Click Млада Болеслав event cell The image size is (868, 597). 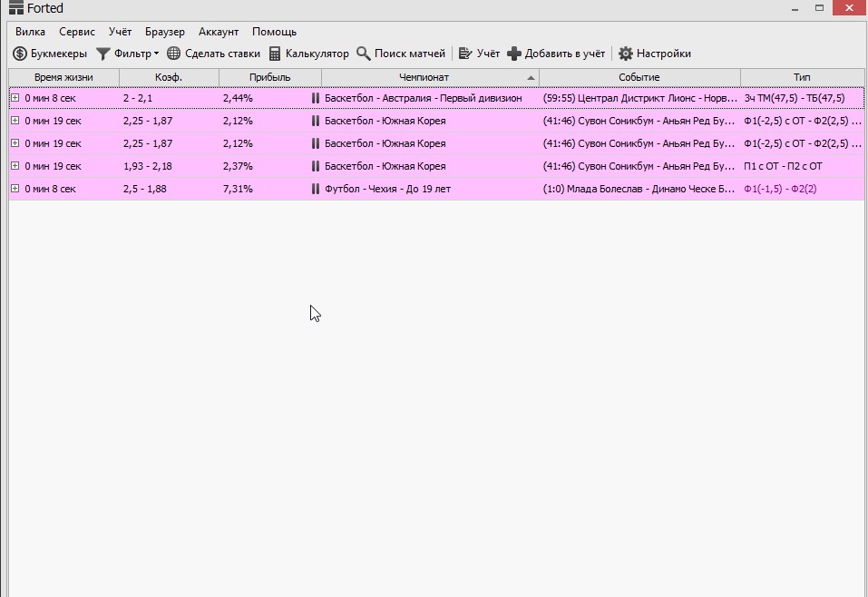639,189
